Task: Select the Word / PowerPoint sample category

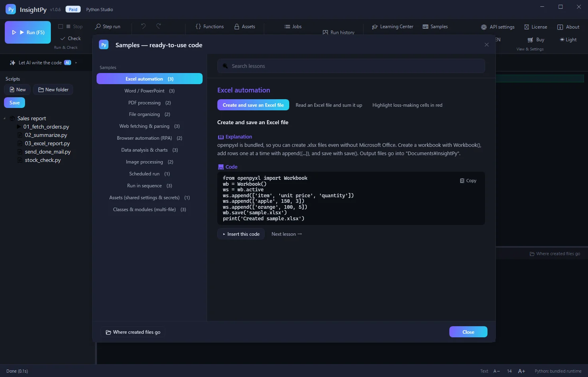Action: click(x=149, y=91)
